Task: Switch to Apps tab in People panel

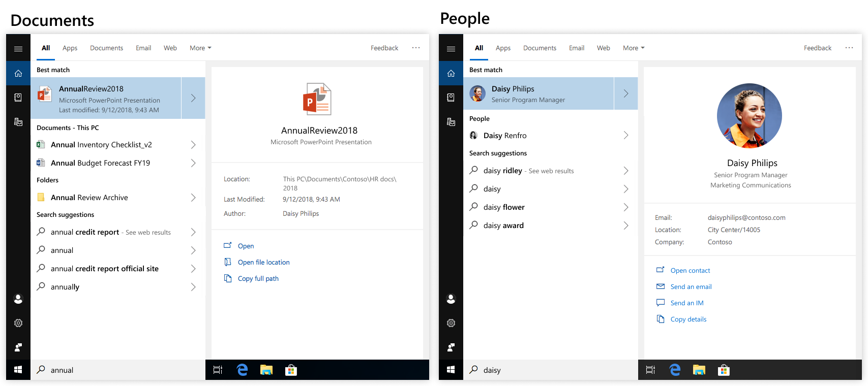Action: [503, 48]
